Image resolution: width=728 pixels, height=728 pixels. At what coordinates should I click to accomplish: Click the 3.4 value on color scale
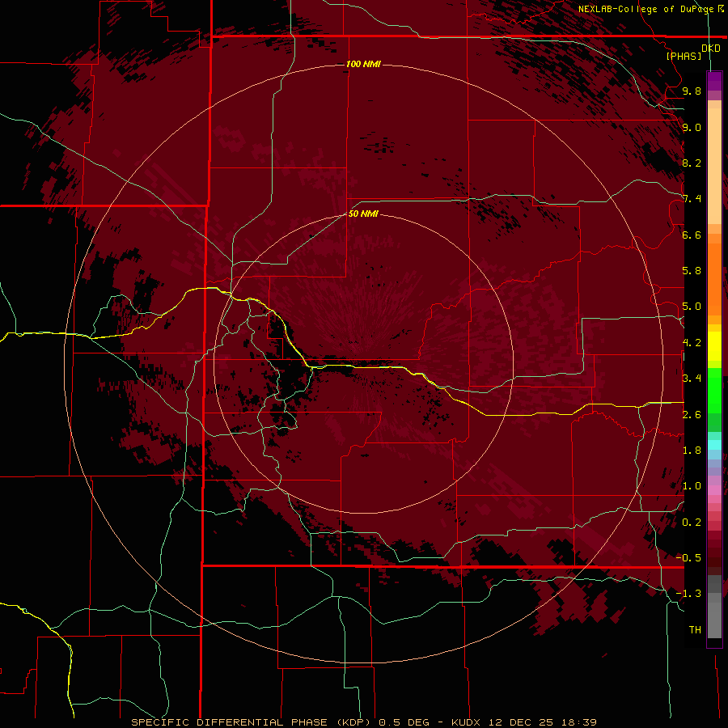pyautogui.click(x=692, y=379)
